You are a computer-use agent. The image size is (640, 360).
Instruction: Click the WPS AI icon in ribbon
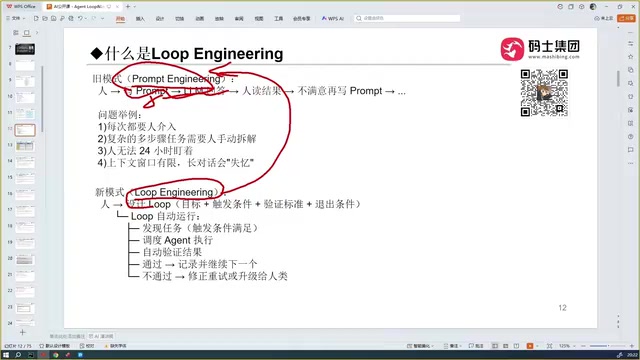333,18
